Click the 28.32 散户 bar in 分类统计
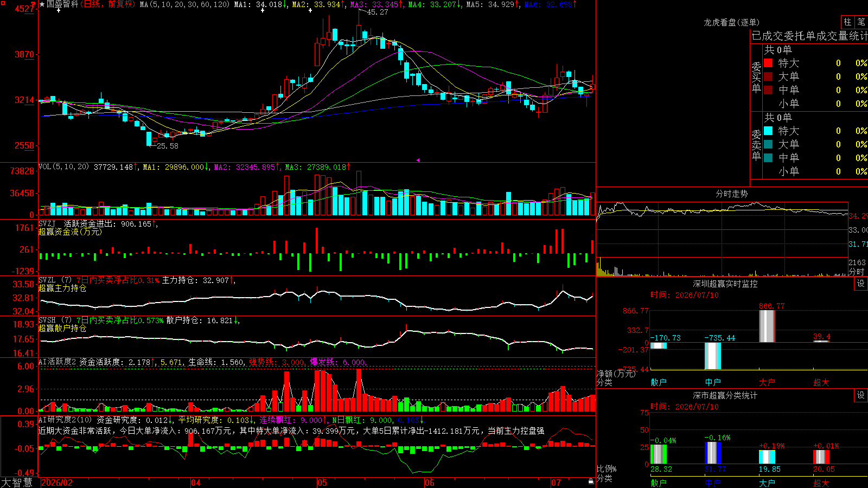This screenshot has width=868, height=488. 659,454
